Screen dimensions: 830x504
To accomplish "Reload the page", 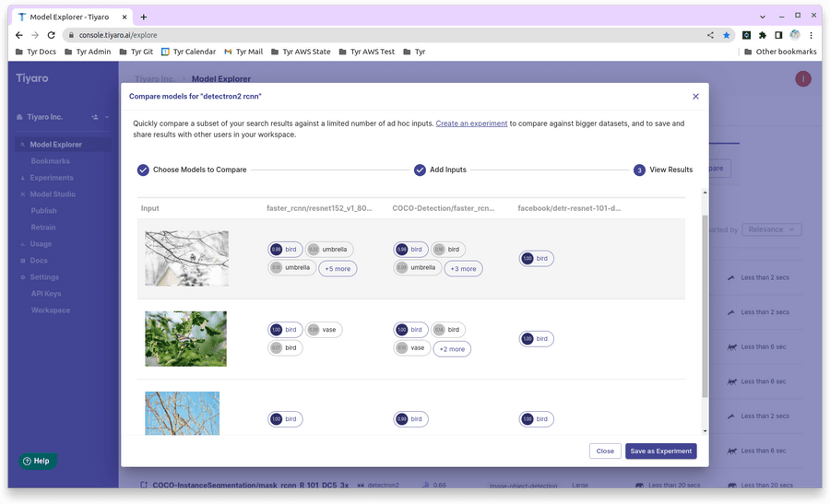I will click(x=51, y=35).
